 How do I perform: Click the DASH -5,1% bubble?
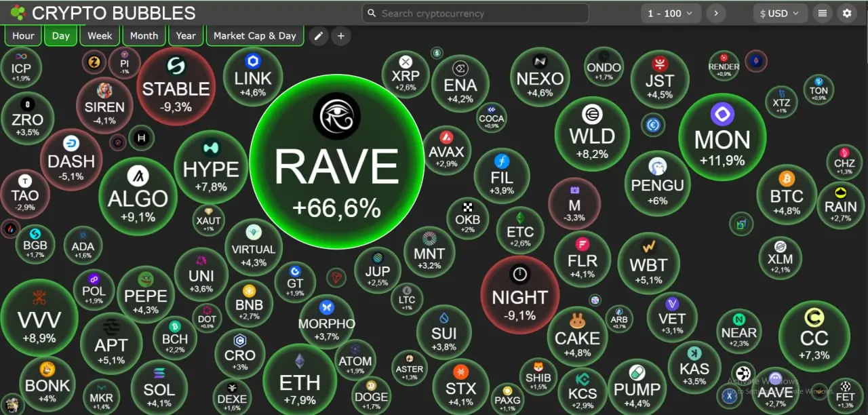point(71,159)
